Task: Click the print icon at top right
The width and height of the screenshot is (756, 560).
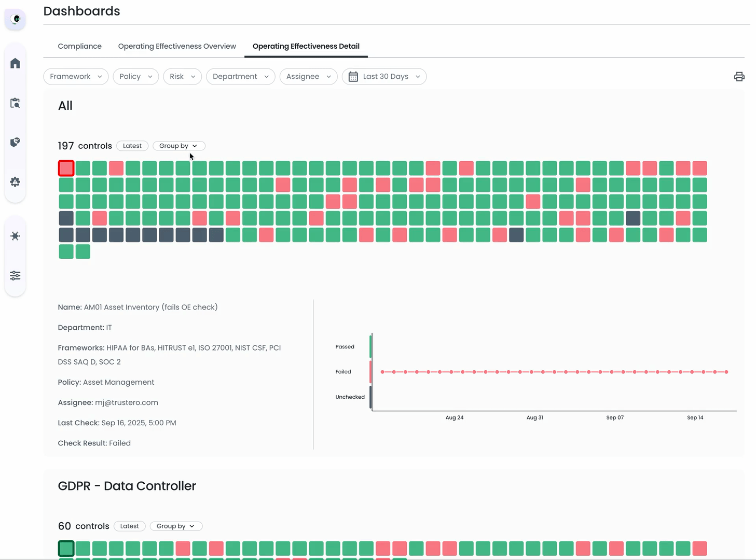Action: [x=739, y=77]
